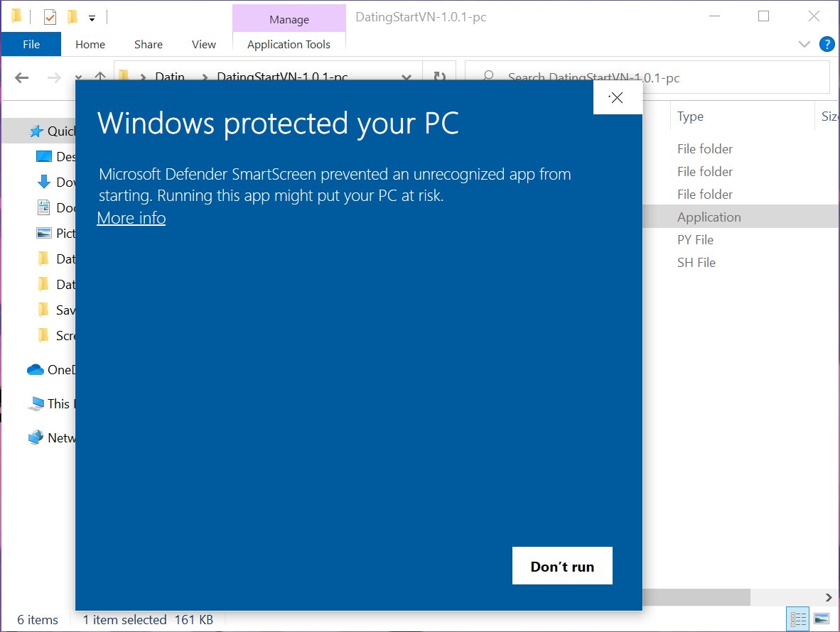Open the Home ribbon tab

coord(90,45)
